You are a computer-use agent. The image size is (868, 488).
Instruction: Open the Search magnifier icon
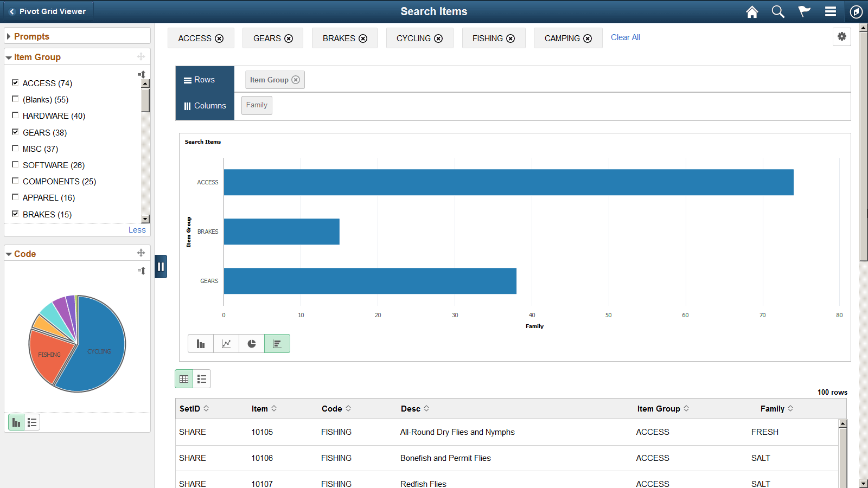(x=778, y=12)
